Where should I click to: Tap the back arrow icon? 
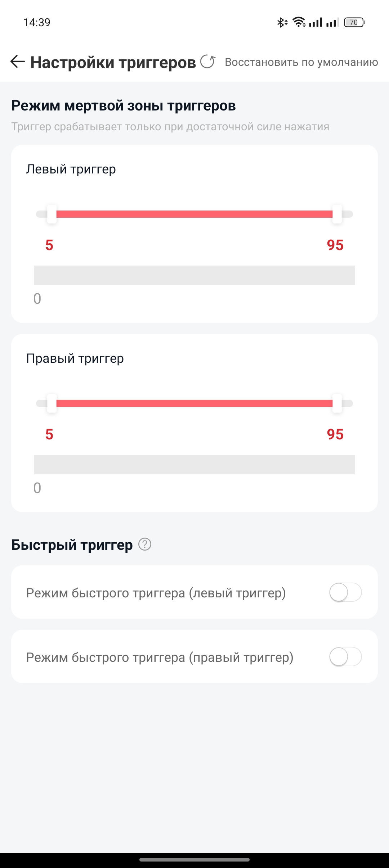tap(17, 62)
